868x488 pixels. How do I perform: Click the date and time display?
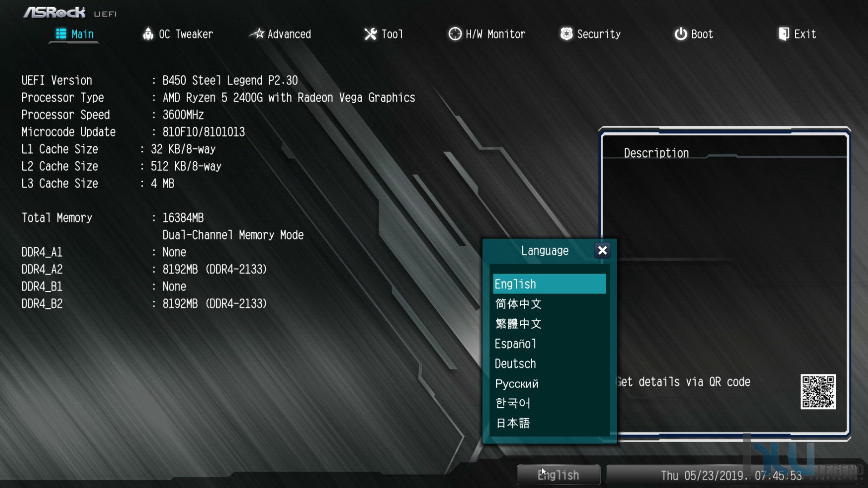point(731,475)
